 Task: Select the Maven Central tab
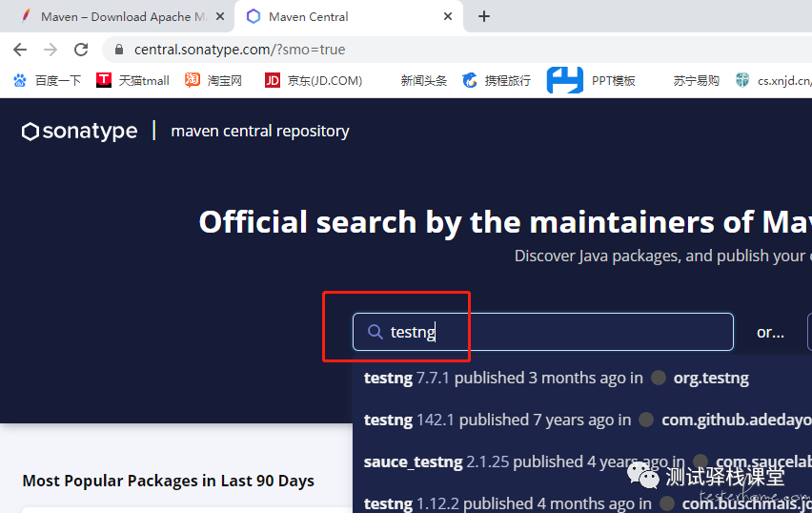349,16
